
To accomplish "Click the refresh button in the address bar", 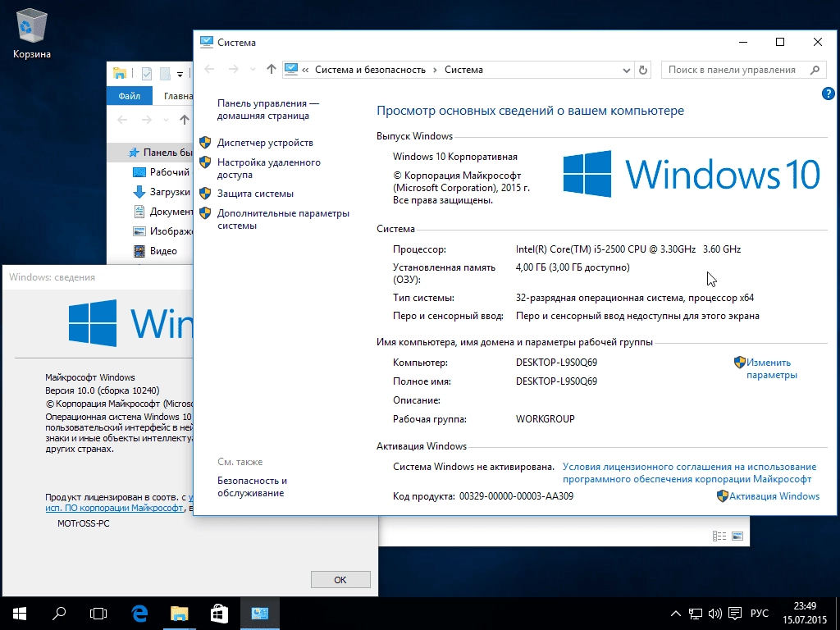I will point(643,70).
